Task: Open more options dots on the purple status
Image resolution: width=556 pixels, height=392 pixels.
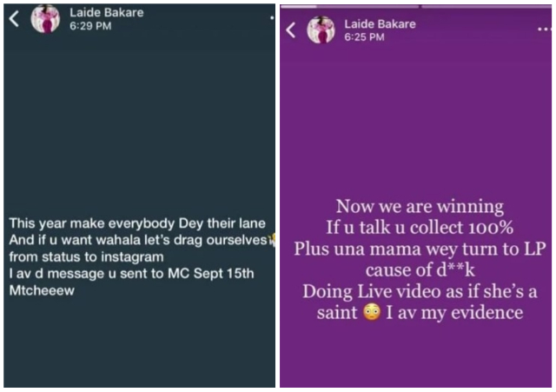Action: click(545, 30)
